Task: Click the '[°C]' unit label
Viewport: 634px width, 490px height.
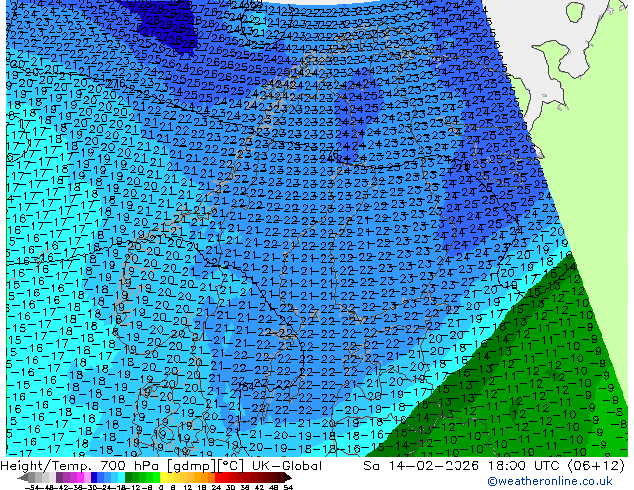Action: click(x=231, y=466)
